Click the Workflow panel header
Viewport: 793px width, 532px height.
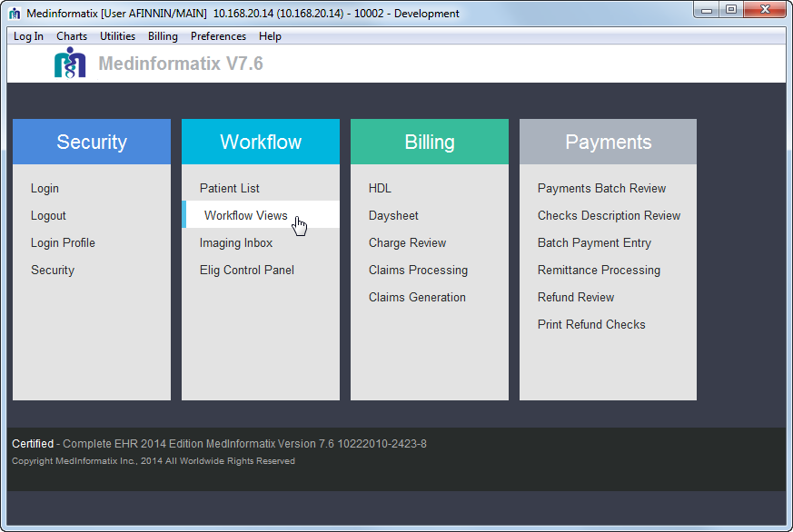pyautogui.click(x=261, y=142)
